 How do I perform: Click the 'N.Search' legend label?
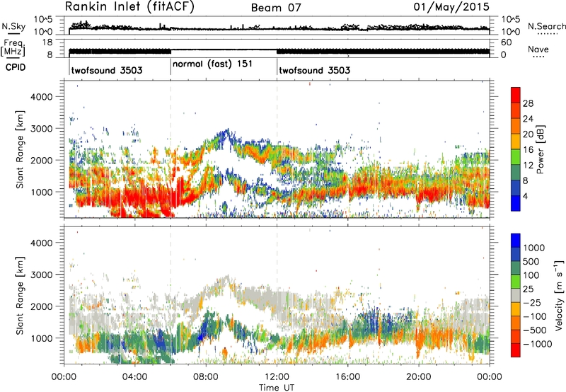pos(546,26)
